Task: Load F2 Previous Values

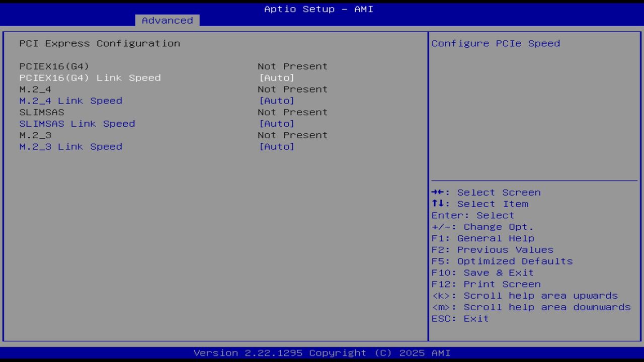Action: tap(492, 249)
